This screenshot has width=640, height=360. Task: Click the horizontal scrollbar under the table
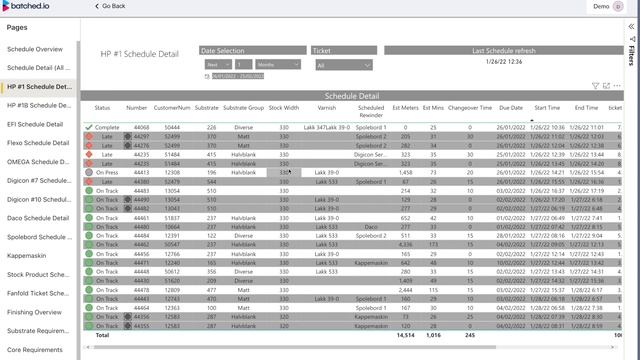click(x=295, y=347)
